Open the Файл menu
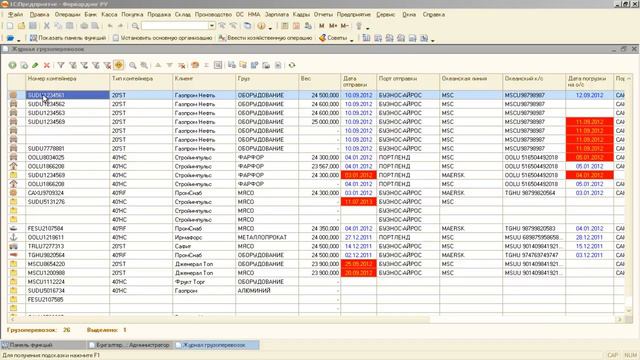This screenshot has height=360, width=640. pos(16,14)
